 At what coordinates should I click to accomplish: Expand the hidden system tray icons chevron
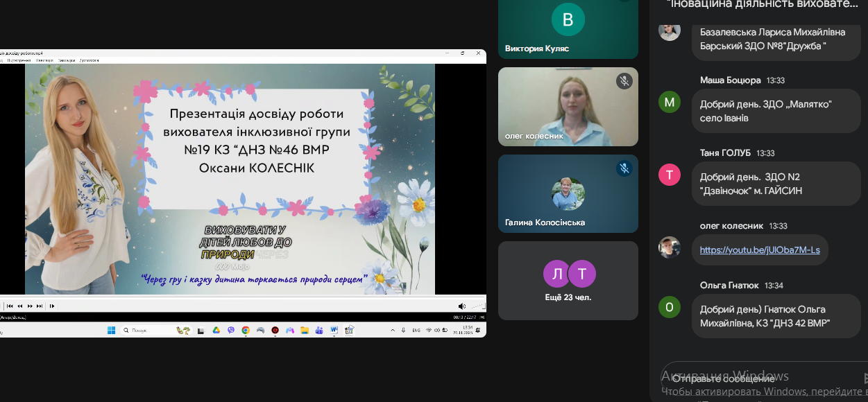click(x=394, y=331)
